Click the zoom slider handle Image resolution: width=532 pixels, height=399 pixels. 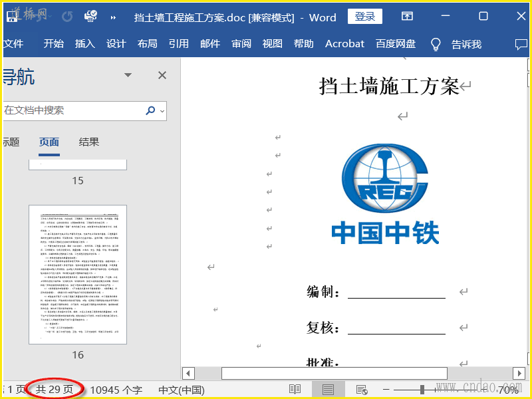[422, 390]
